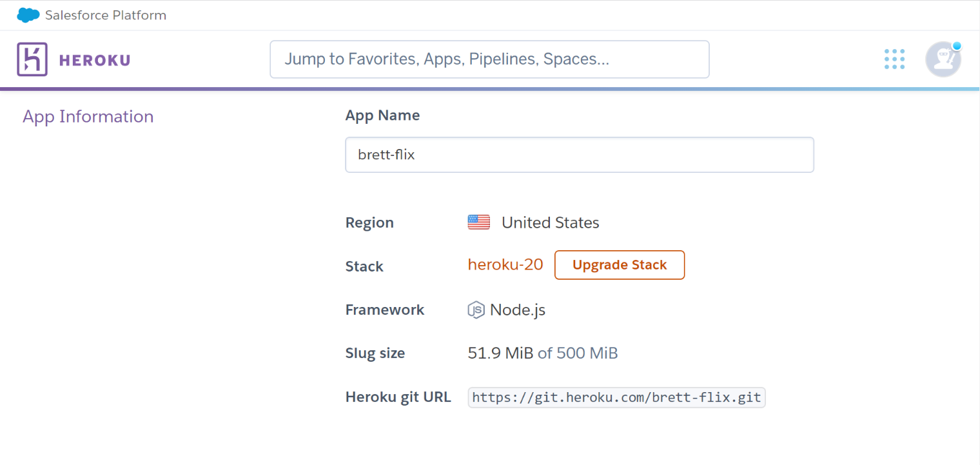
Task: Click the Node.js framework text
Action: (518, 310)
